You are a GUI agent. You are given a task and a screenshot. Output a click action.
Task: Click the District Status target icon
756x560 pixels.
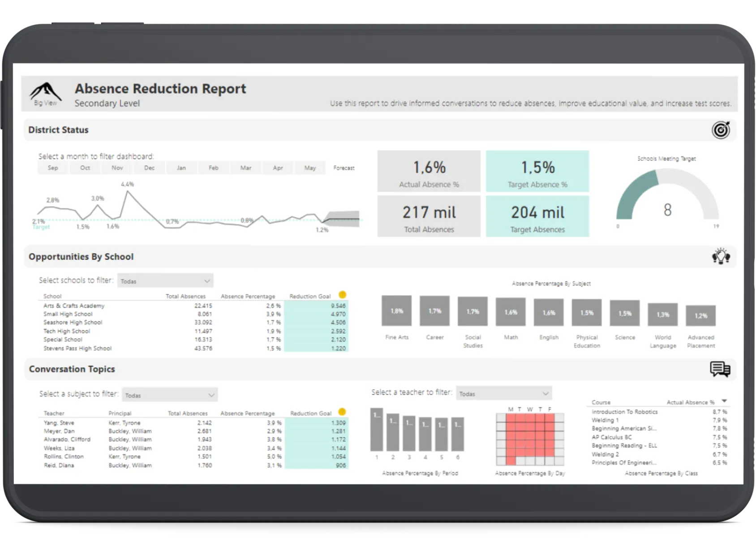[721, 130]
